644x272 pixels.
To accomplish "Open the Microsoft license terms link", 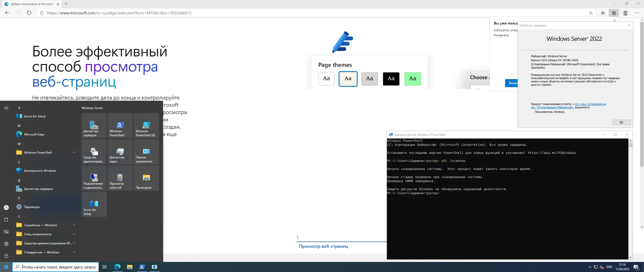I will click(x=590, y=104).
